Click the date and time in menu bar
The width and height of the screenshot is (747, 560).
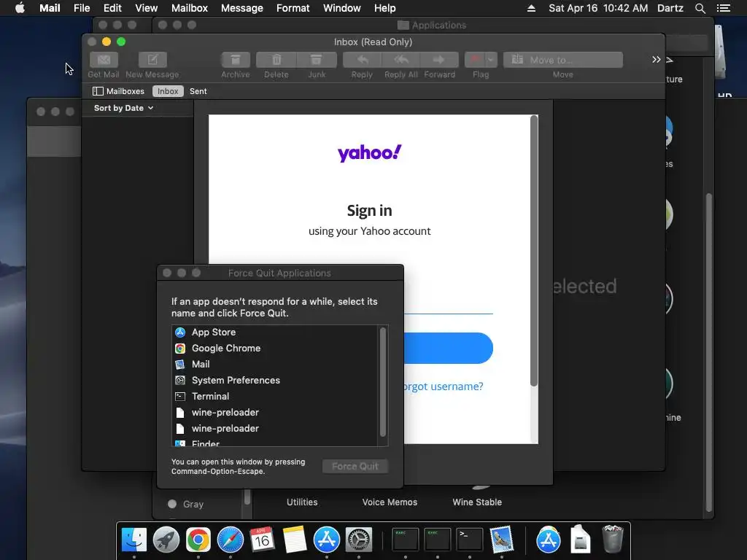click(598, 8)
